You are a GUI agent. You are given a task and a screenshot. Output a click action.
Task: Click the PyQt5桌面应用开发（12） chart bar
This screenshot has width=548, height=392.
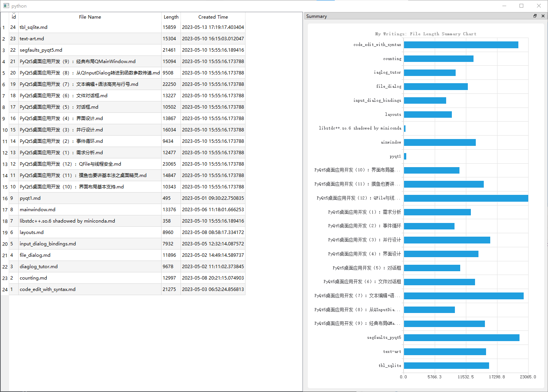pyautogui.click(x=466, y=198)
